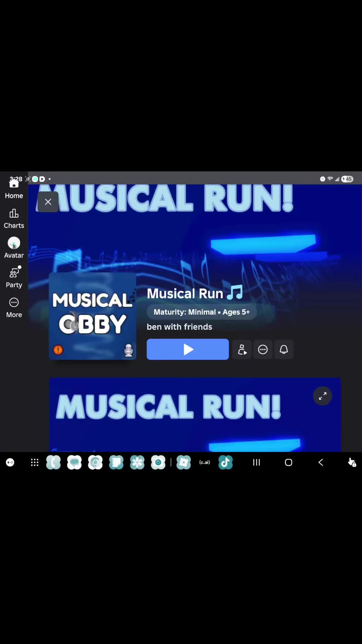Open the invite friends to play icon
Viewport: 362px width, 644px height.
242,350
